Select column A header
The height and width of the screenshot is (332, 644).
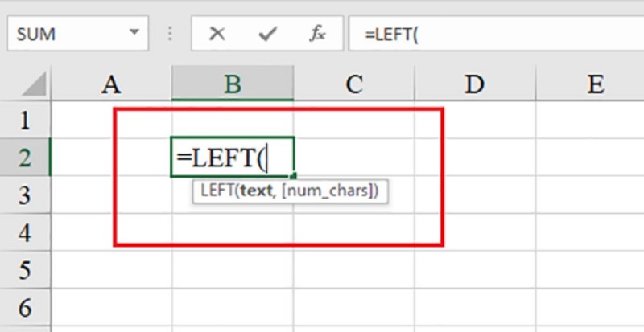111,84
